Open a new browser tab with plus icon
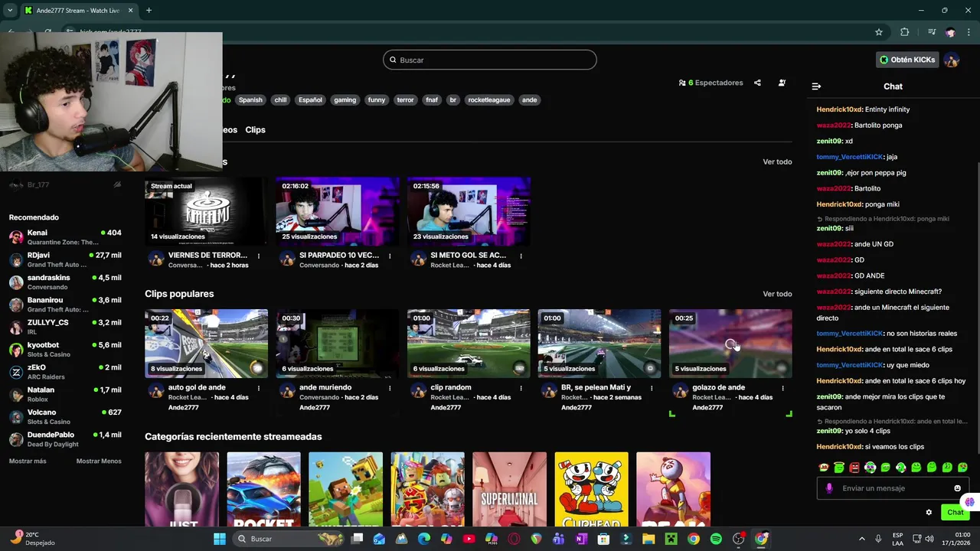The width and height of the screenshot is (980, 551). [x=149, y=11]
